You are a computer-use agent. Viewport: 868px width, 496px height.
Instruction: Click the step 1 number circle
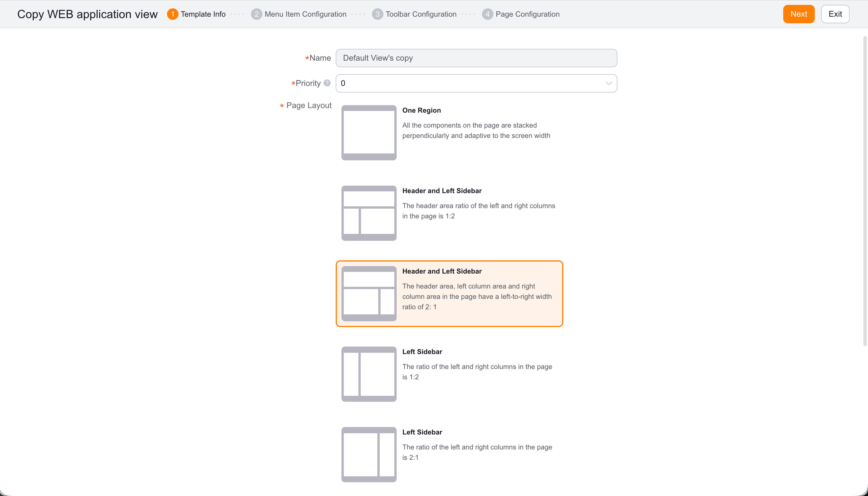173,14
